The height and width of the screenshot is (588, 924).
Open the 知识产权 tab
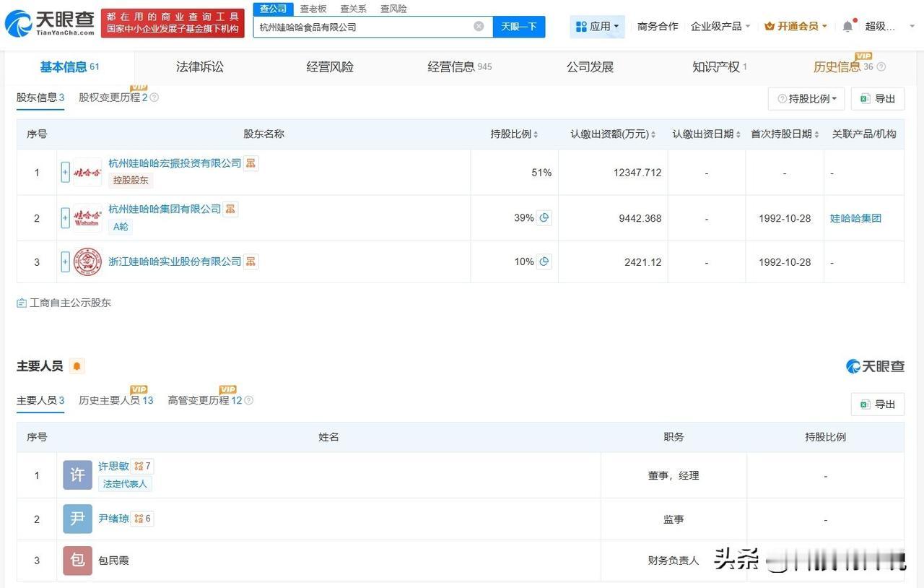[720, 67]
